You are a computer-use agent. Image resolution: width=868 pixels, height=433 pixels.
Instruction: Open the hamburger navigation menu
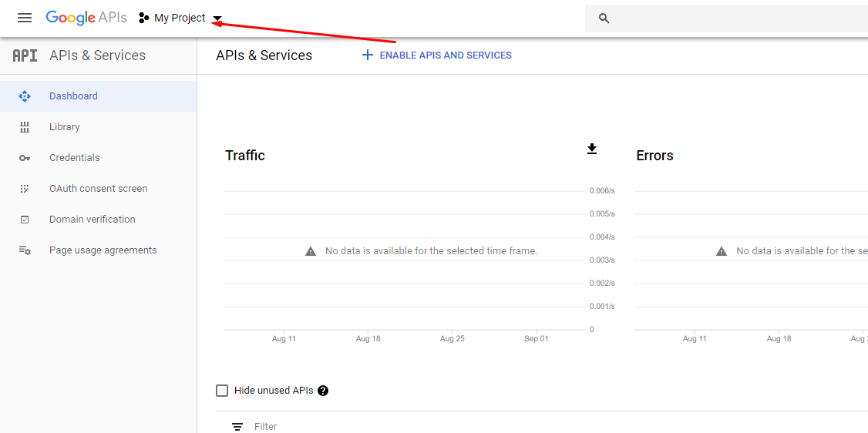coord(25,18)
